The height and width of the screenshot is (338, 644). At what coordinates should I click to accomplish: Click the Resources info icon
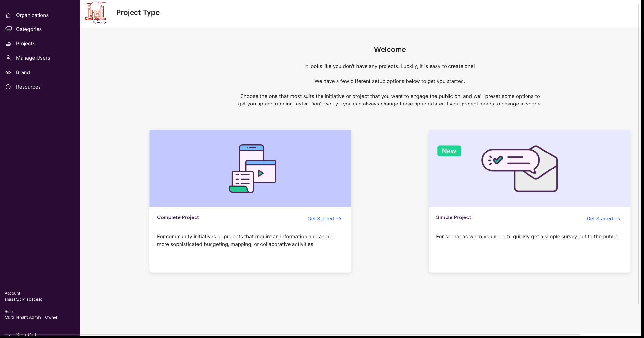(8, 87)
